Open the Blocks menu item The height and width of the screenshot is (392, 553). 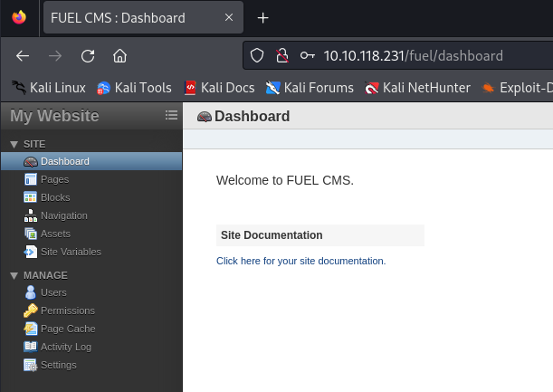[x=91, y=197]
